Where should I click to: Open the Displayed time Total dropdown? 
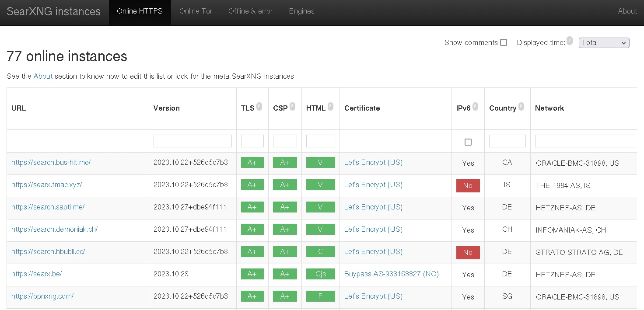(x=604, y=42)
